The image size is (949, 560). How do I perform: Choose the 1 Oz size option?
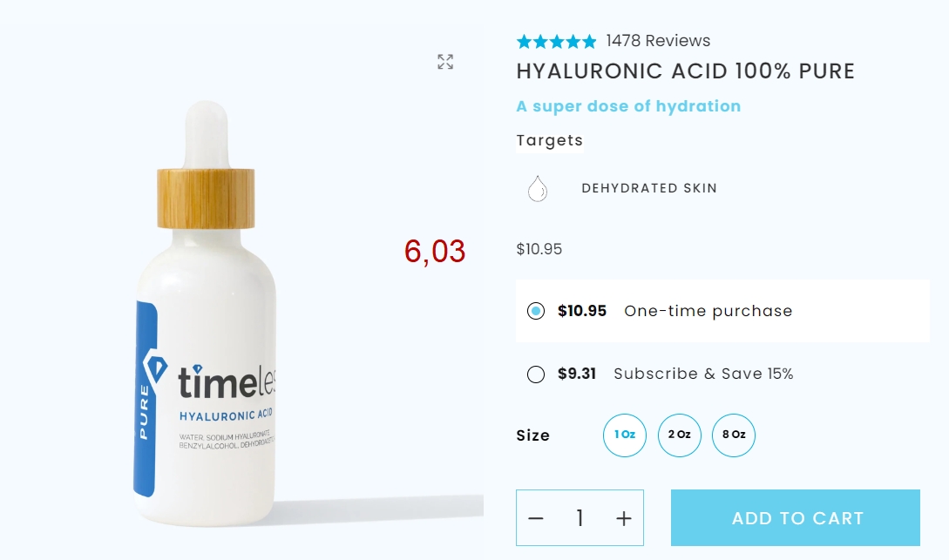pos(625,435)
